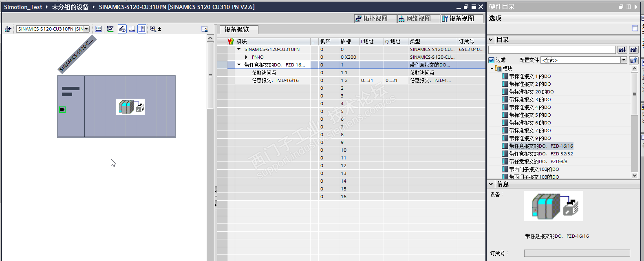The height and width of the screenshot is (261, 644).
Task: Open the 配置文件 <全部> dropdown
Action: [x=624, y=60]
